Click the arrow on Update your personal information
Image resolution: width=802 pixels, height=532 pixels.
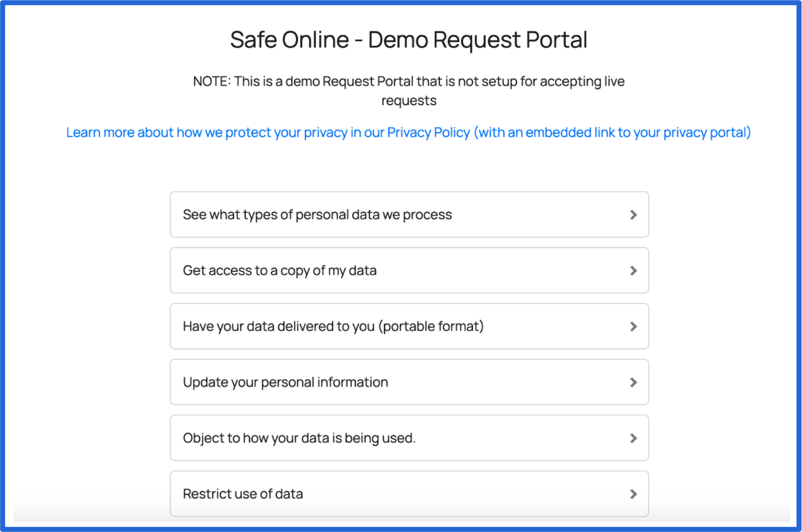(633, 382)
